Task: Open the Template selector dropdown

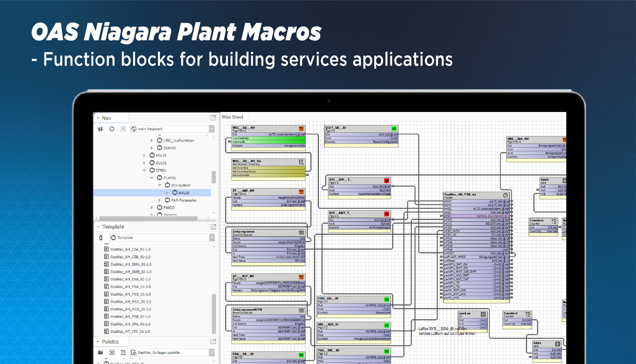Action: [212, 238]
